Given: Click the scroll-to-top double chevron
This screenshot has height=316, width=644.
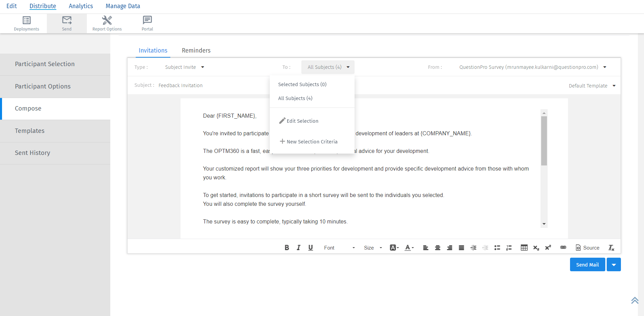Looking at the screenshot, I should (635, 300).
